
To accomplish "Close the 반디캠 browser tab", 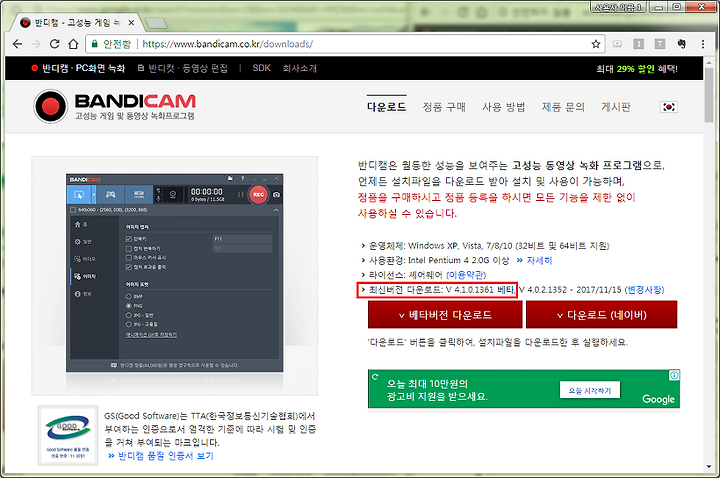I will point(131,22).
